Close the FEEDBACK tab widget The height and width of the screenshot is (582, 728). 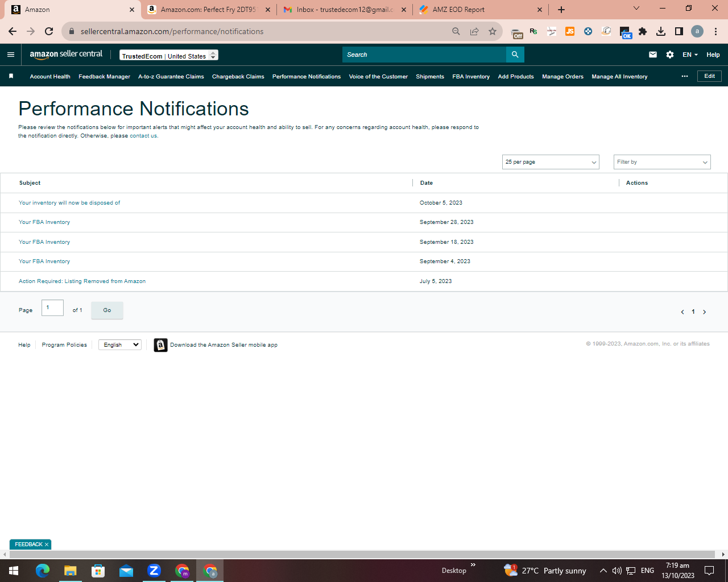point(47,544)
